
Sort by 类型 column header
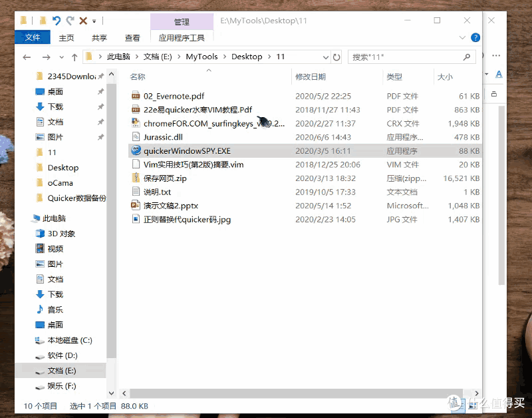tap(394, 77)
